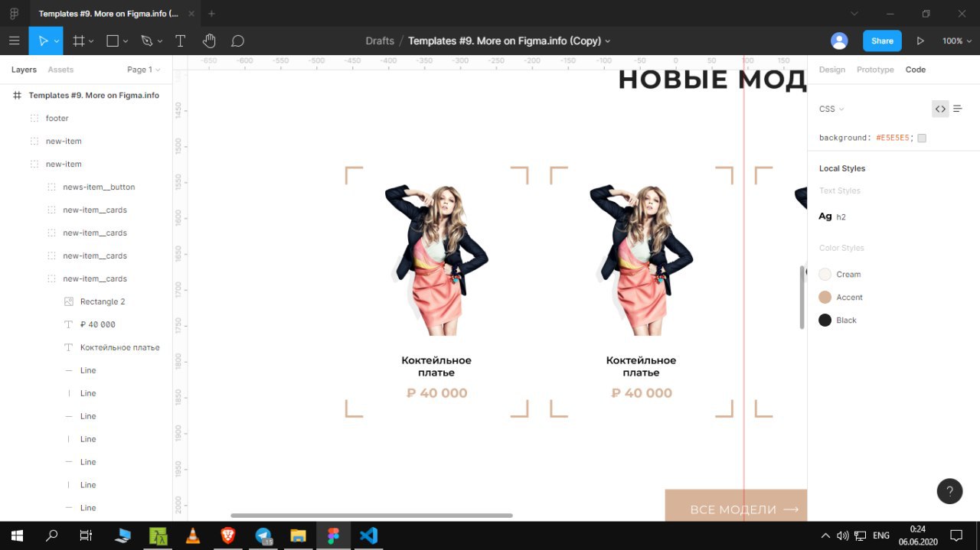Switch to table list view icon
980x550 pixels.
pyautogui.click(x=958, y=109)
